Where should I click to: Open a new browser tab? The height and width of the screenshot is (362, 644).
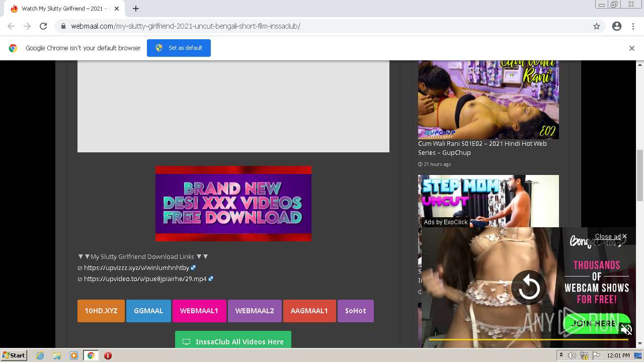[136, 9]
